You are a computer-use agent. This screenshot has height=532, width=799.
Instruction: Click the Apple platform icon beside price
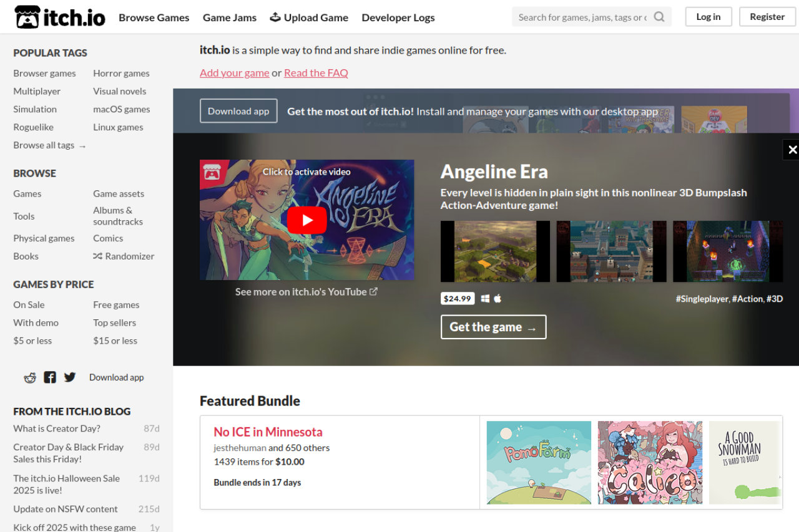(498, 299)
